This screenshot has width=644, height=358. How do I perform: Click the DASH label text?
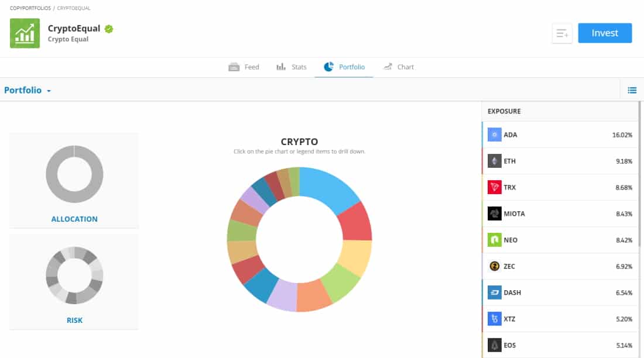[x=512, y=292]
